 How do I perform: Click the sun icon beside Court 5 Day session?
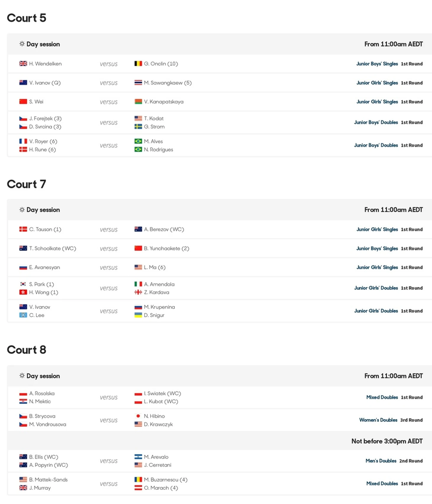[x=22, y=44]
